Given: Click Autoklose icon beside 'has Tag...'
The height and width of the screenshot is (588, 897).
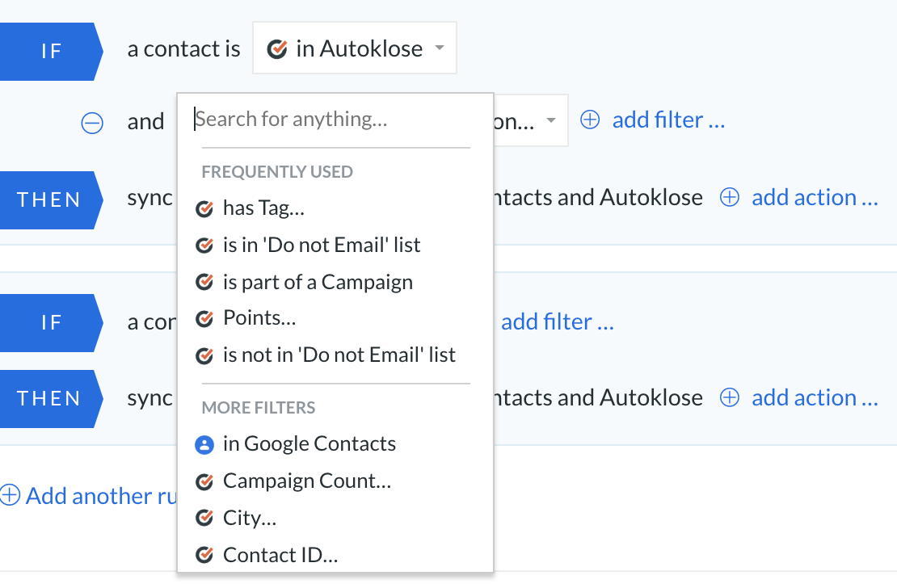Looking at the screenshot, I should tap(204, 208).
